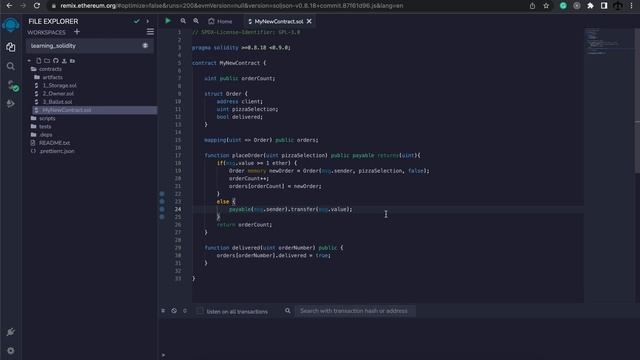Image resolution: width=640 pixels, height=360 pixels.
Task: Click line number 24 in gutter
Action: pos(178,209)
